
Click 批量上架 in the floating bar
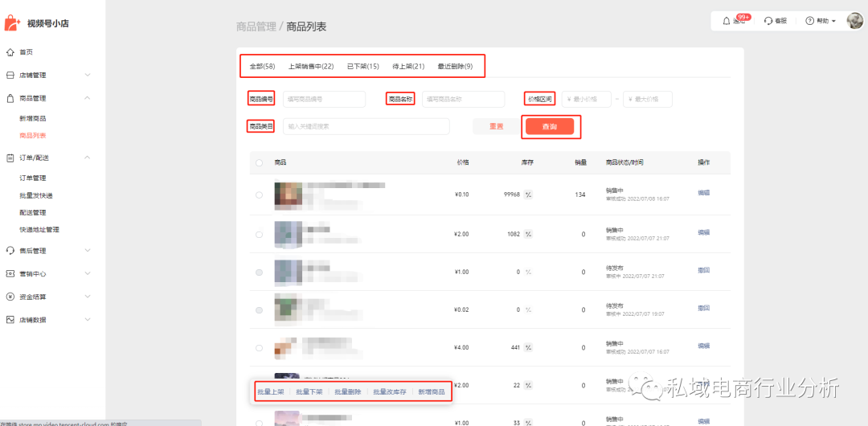click(271, 391)
